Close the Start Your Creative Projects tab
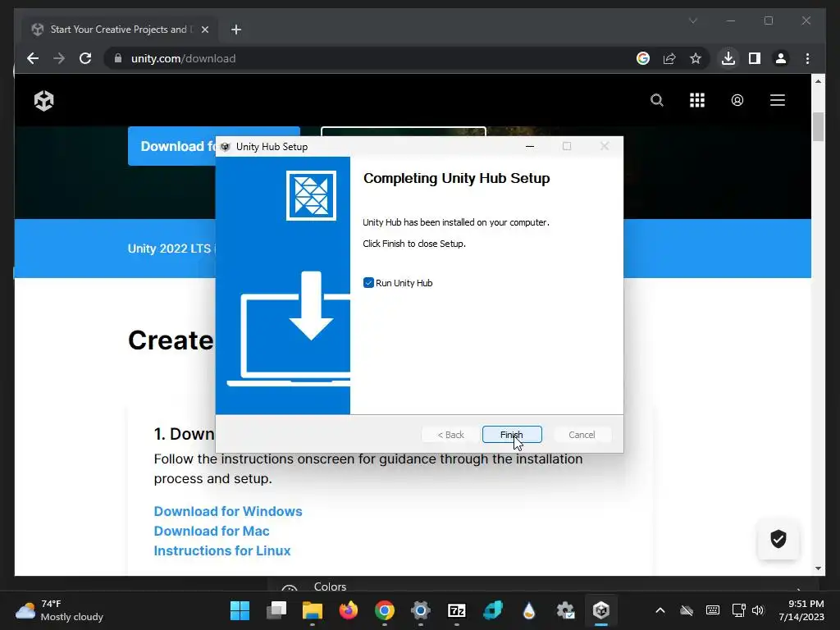 coord(204,30)
